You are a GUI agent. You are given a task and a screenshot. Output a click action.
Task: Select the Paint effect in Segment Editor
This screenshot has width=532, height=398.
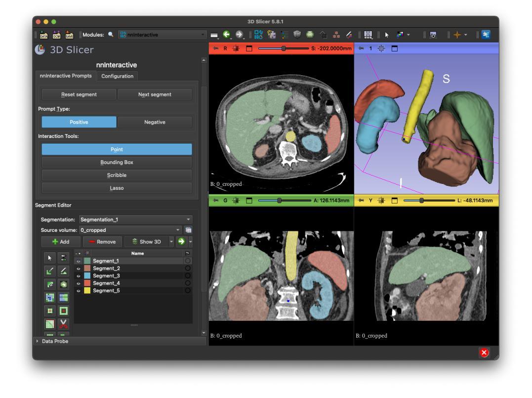[x=50, y=271]
